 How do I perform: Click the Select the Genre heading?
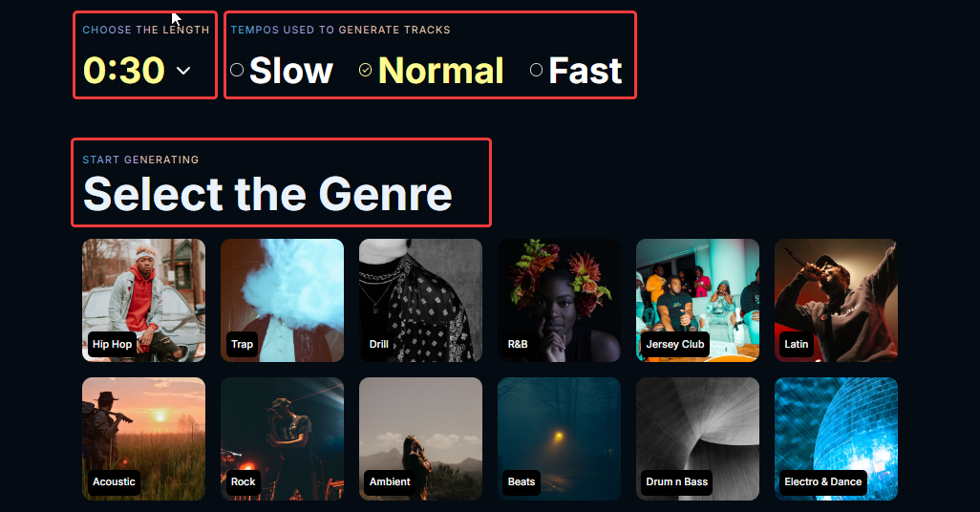click(x=267, y=194)
